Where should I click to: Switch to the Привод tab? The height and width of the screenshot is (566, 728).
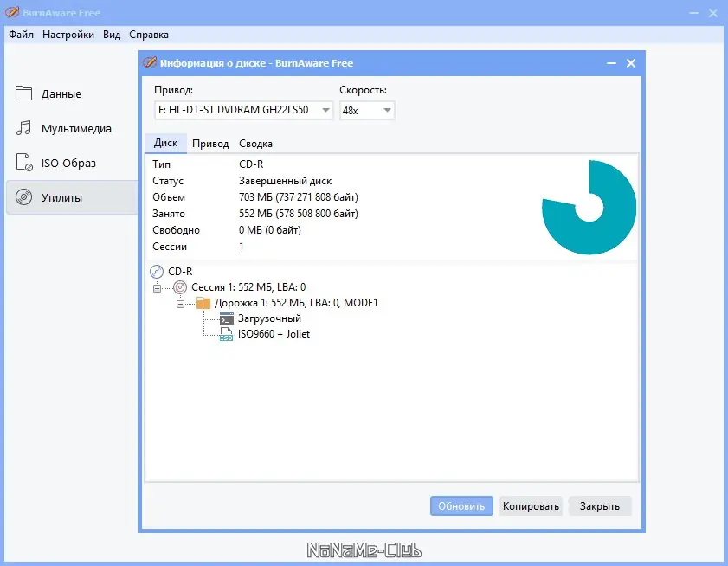[x=210, y=144]
